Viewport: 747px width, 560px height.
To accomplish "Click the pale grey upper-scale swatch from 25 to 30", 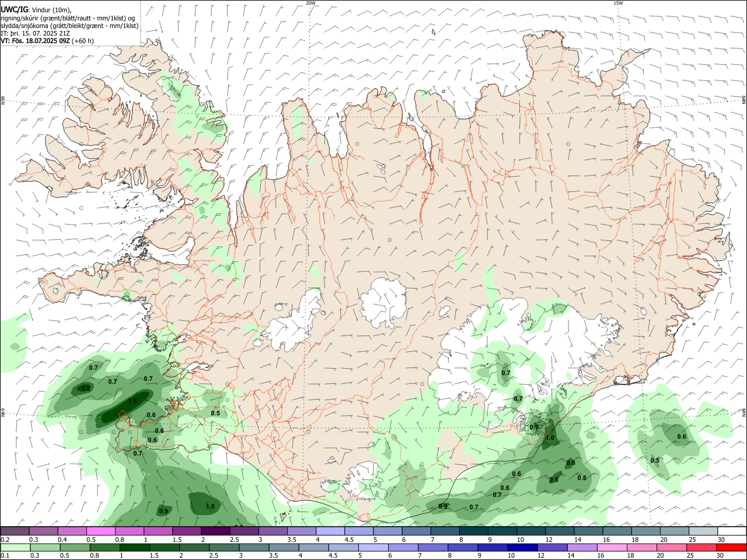I will click(x=704, y=531).
